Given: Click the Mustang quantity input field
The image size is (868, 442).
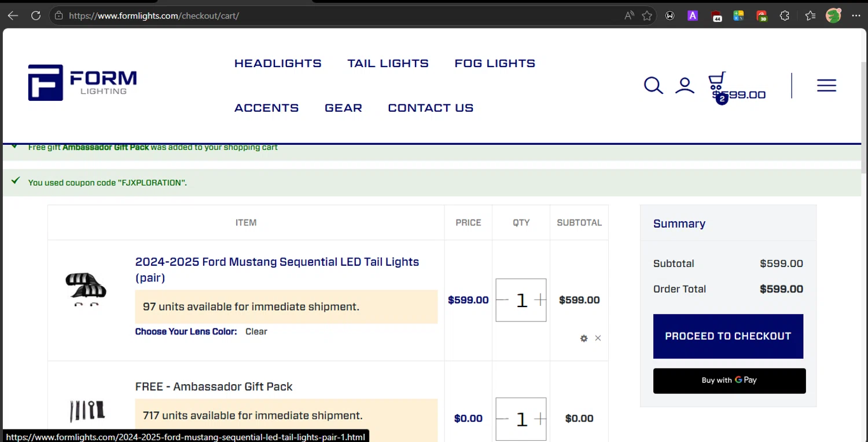Looking at the screenshot, I should pyautogui.click(x=521, y=300).
